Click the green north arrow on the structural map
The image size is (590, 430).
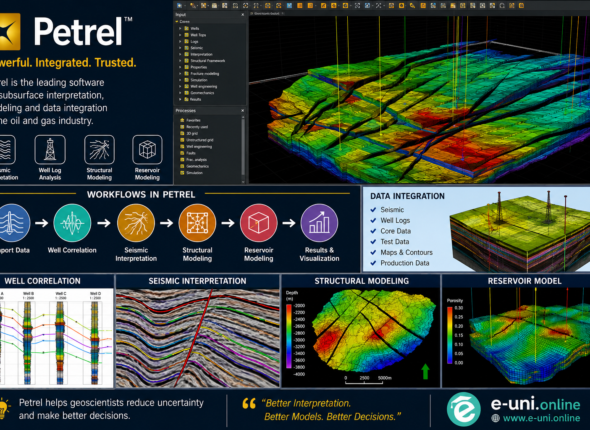[425, 371]
